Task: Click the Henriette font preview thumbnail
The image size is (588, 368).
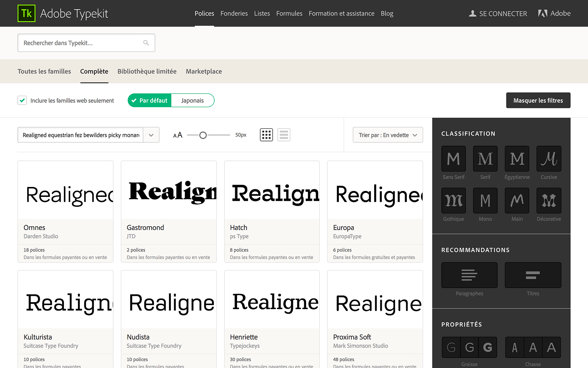Action: click(272, 300)
